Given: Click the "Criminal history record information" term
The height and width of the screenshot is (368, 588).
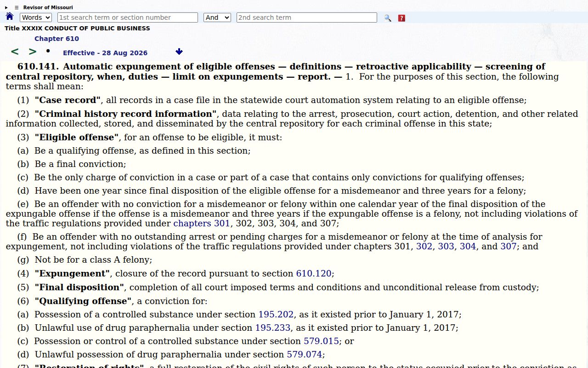Looking at the screenshot, I should coord(126,114).
